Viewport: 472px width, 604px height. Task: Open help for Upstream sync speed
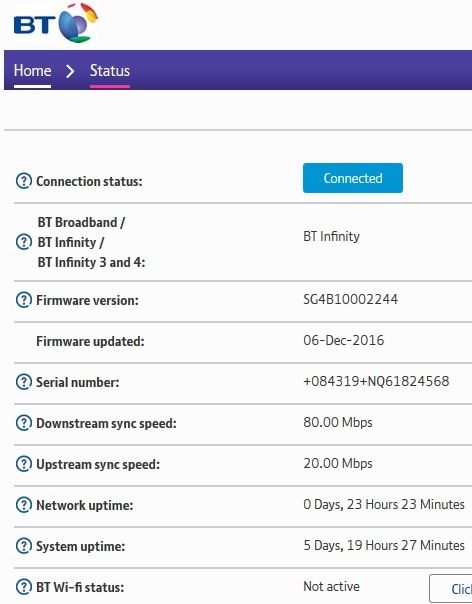click(x=24, y=464)
